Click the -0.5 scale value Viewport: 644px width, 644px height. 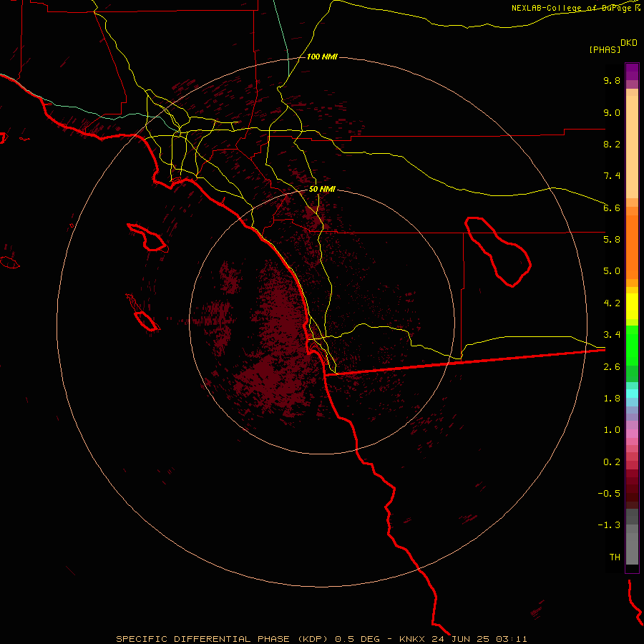609,494
